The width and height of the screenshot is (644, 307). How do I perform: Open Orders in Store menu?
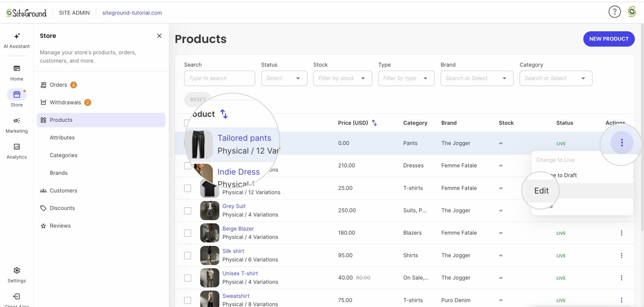pos(101,85)
